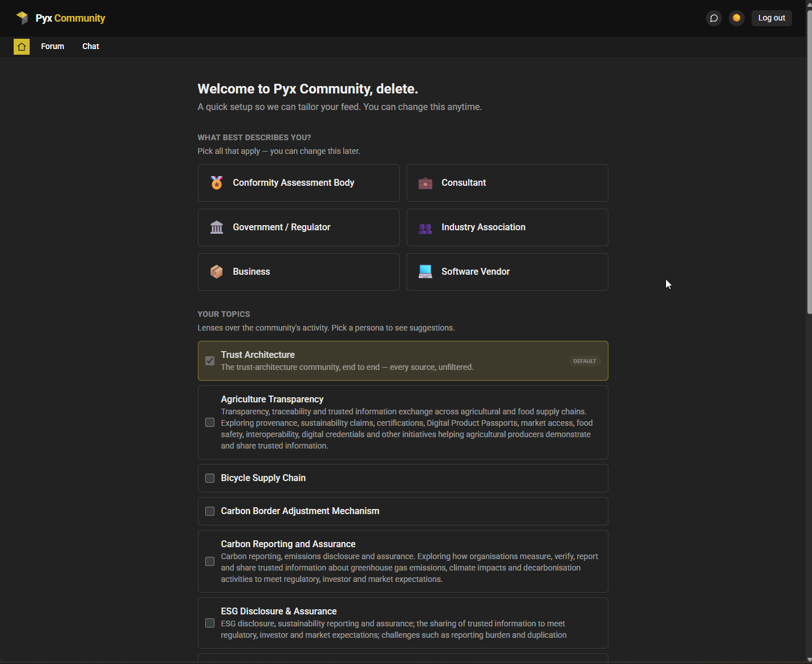Select the Conformity Assessment Body persona
Image resolution: width=812 pixels, height=664 pixels.
[x=299, y=183]
